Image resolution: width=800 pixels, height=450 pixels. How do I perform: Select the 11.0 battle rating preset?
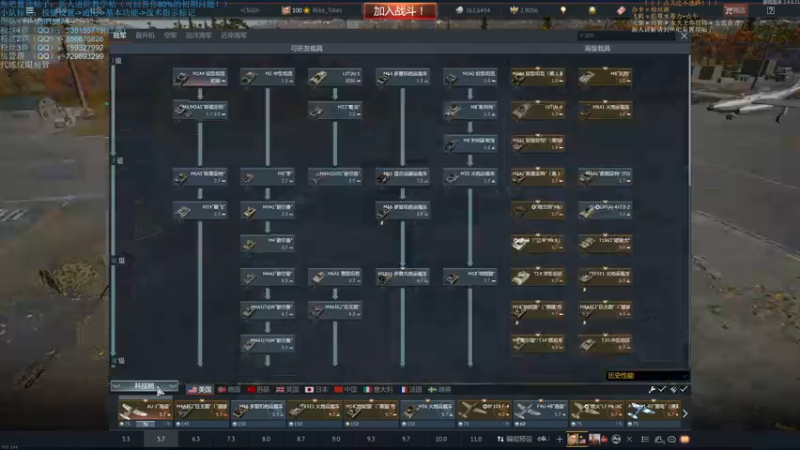click(476, 439)
